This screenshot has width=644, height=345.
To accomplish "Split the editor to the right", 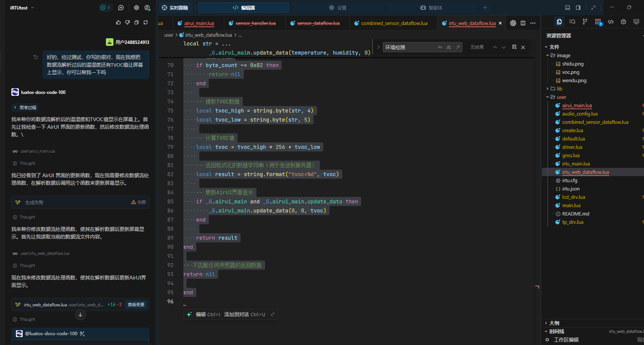I will click(523, 23).
